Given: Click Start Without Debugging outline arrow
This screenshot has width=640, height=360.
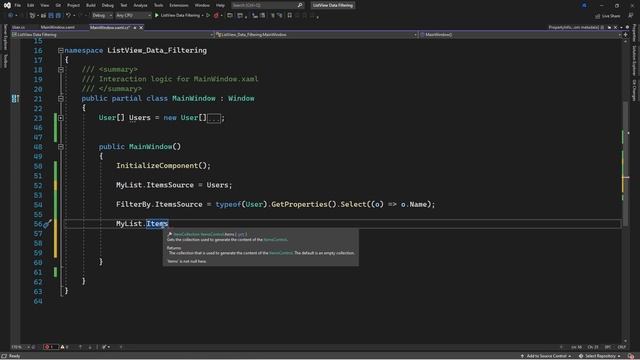Looking at the screenshot, I should (x=208, y=16).
